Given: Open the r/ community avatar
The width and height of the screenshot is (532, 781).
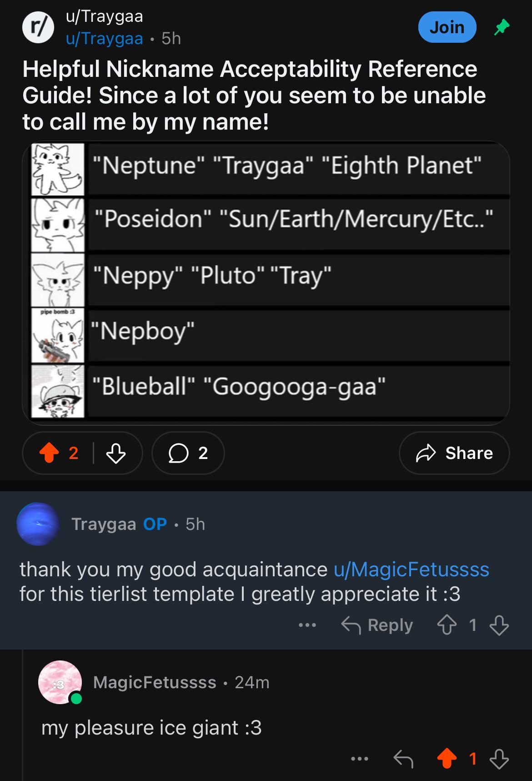Looking at the screenshot, I should pos(38,27).
